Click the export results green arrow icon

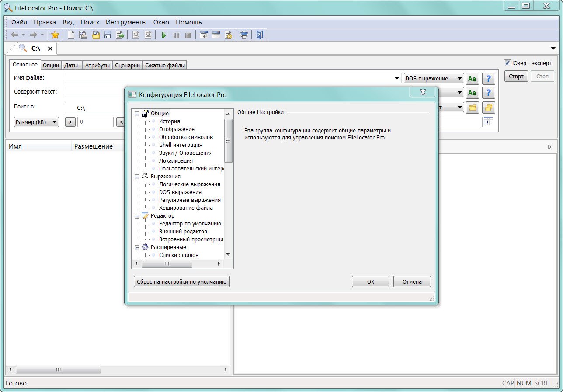tap(120, 35)
